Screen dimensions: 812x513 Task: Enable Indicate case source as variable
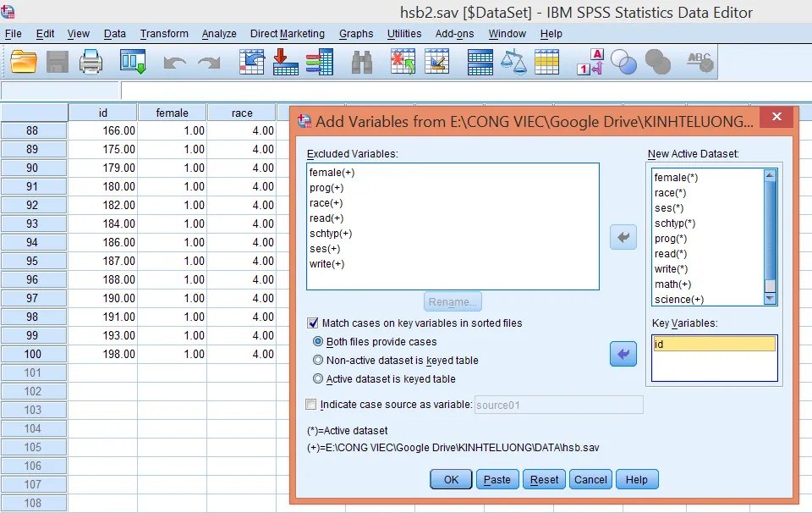[311, 405]
